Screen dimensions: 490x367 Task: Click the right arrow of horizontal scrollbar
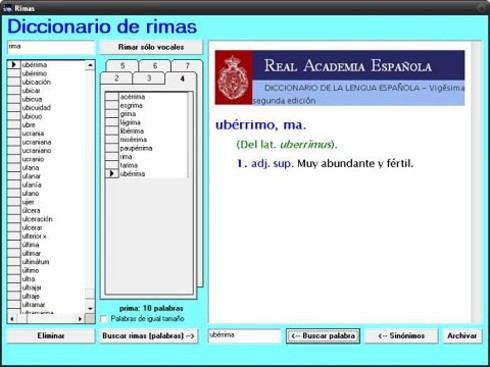[x=80, y=319]
